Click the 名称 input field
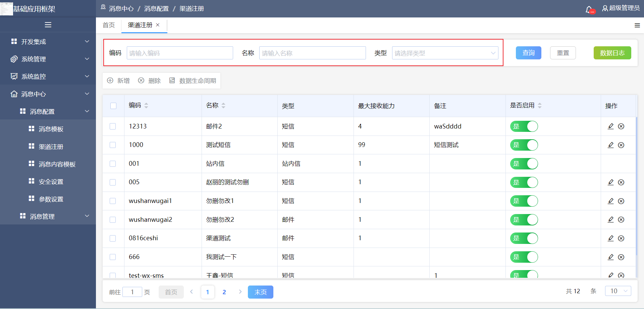The width and height of the screenshot is (644, 309). 312,53
